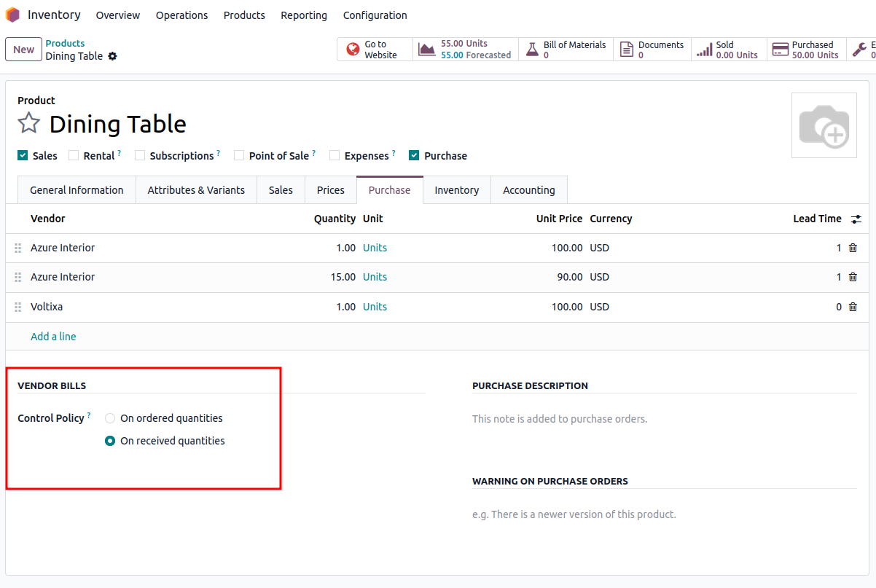Image resolution: width=876 pixels, height=588 pixels.
Task: Click Add a line link
Action: 53,337
